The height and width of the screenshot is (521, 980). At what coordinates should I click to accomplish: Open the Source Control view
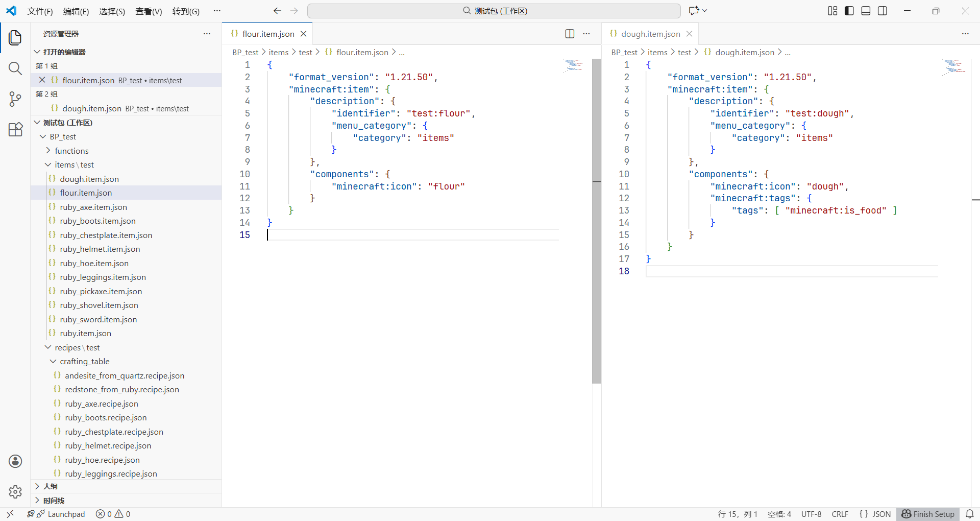tap(15, 99)
